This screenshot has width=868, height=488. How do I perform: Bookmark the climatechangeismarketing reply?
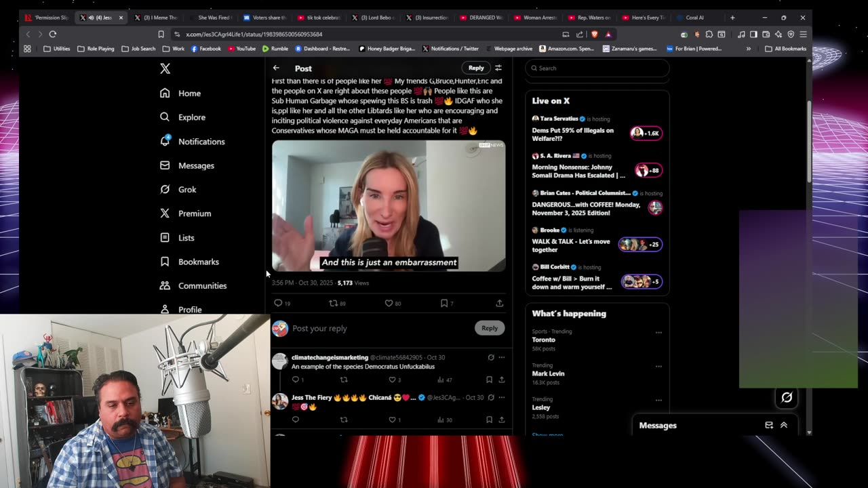489,380
